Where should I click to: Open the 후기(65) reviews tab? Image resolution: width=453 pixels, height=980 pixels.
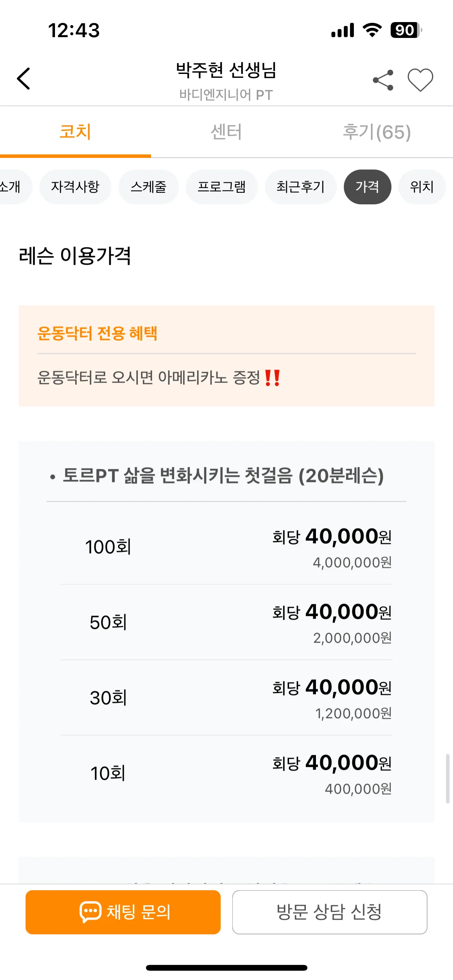377,132
